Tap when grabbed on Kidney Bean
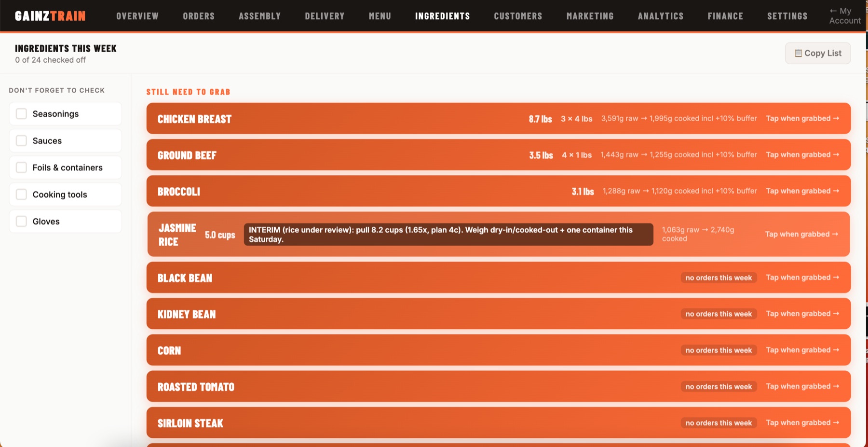Viewport: 868px width, 447px height. [x=802, y=313]
